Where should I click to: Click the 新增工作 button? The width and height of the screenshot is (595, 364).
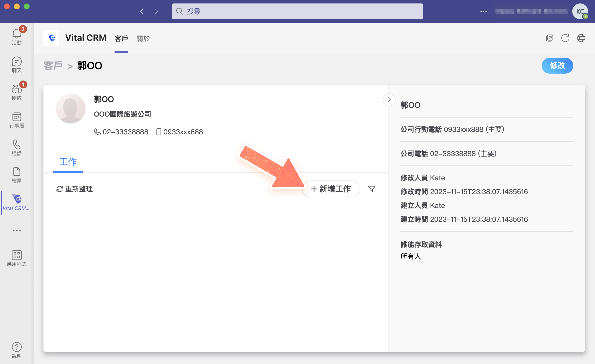tap(331, 189)
